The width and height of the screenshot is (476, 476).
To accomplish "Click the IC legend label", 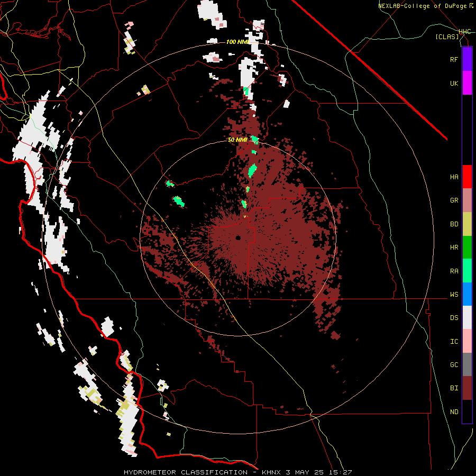I will pos(454,342).
